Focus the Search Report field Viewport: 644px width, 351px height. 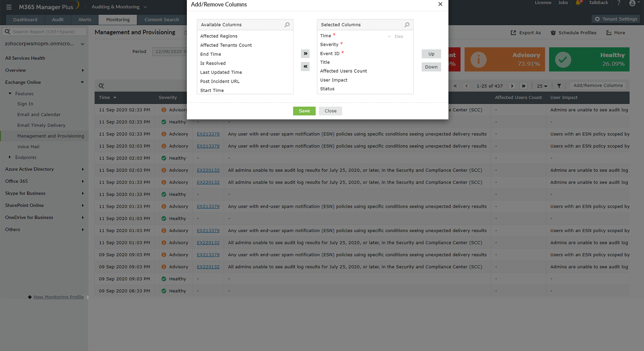pyautogui.click(x=45, y=32)
